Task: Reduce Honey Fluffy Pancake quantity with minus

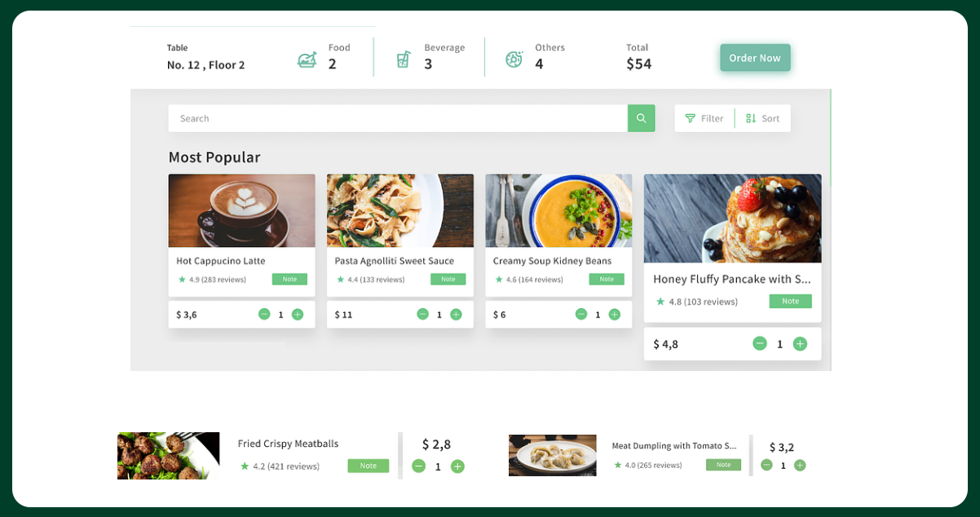Action: click(x=760, y=343)
